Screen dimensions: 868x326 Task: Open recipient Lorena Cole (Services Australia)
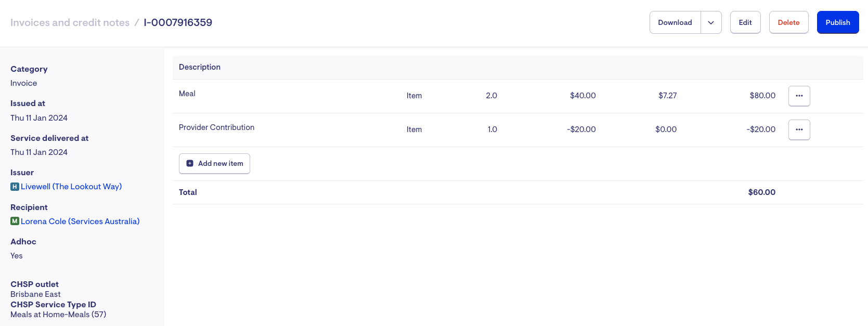[x=80, y=221]
